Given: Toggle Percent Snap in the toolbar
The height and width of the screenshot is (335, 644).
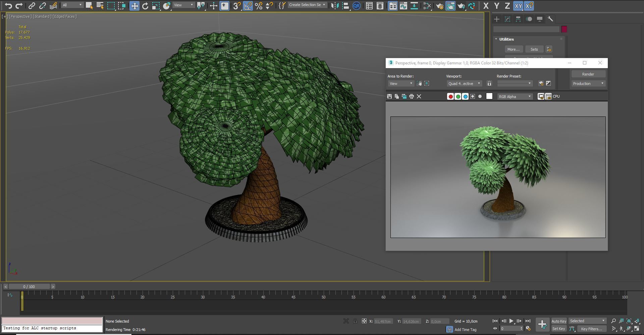Looking at the screenshot, I should tap(258, 6).
